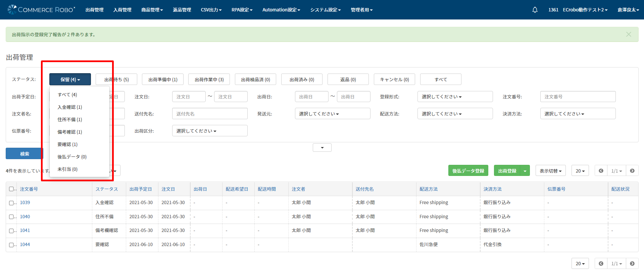Open 返品管理 in the top navigation
644x280 pixels.
(182, 10)
